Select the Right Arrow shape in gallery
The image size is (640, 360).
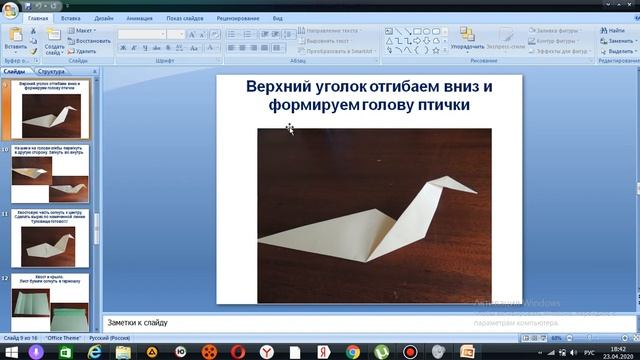[417, 41]
